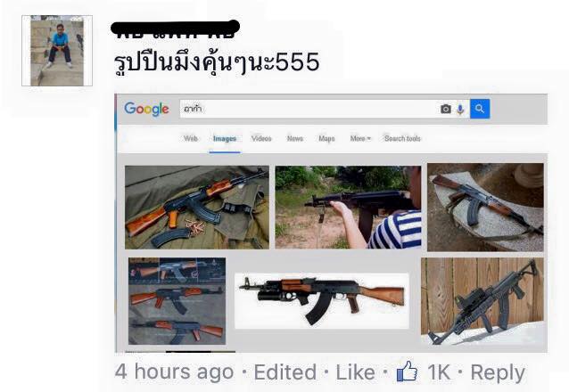
Task: Open the rifle with grenade launcher image
Action: point(322,301)
